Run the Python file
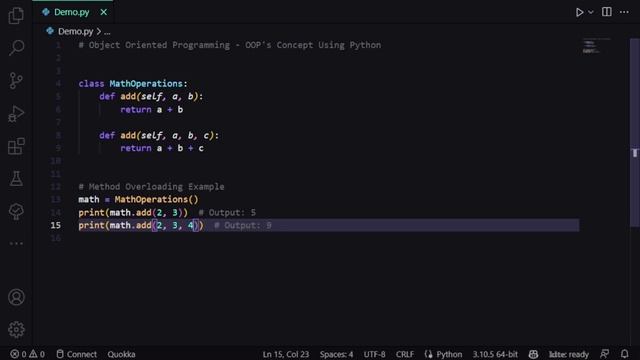This screenshot has height=360, width=640. tap(579, 12)
